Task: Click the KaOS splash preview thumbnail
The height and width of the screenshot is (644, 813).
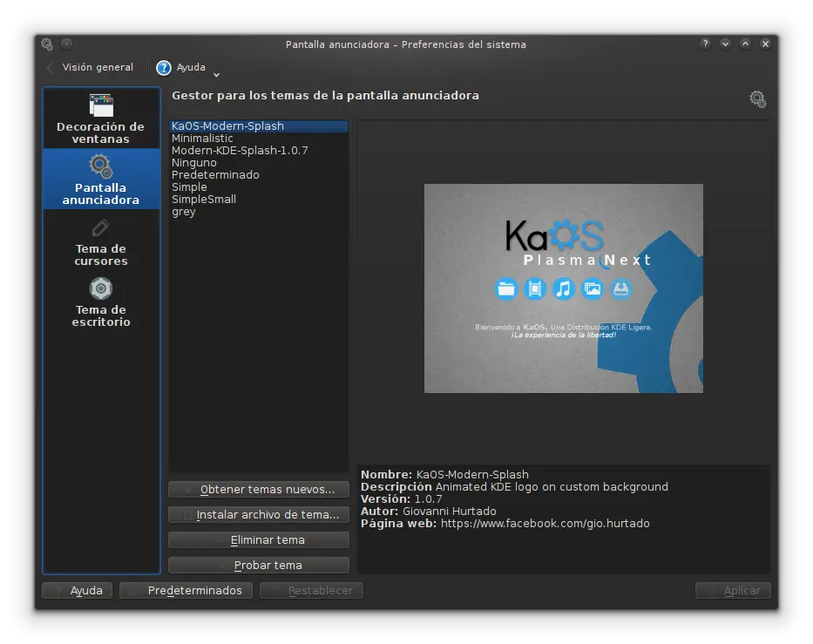Action: click(564, 288)
